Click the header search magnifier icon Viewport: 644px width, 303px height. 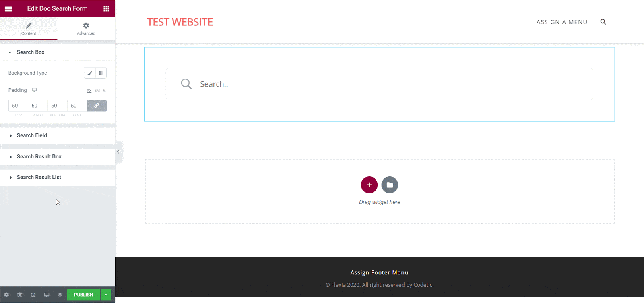[603, 22]
